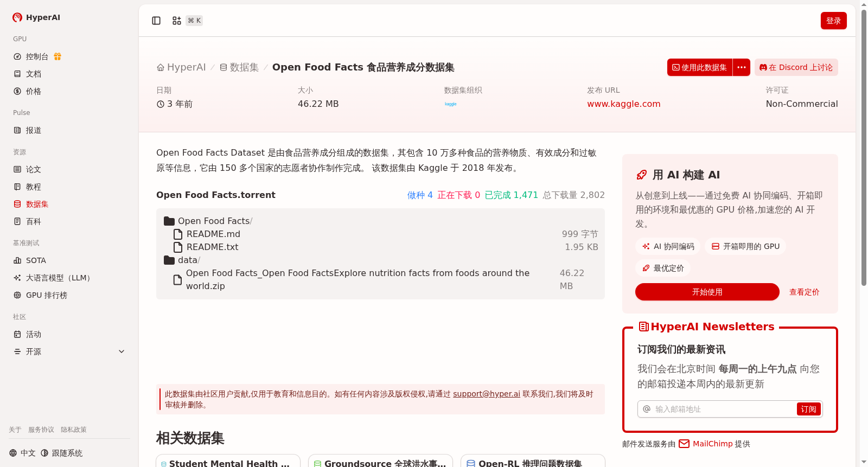This screenshot has height=467, width=868.
Task: Click the 大语言模型 sparkle icon
Action: click(x=17, y=278)
